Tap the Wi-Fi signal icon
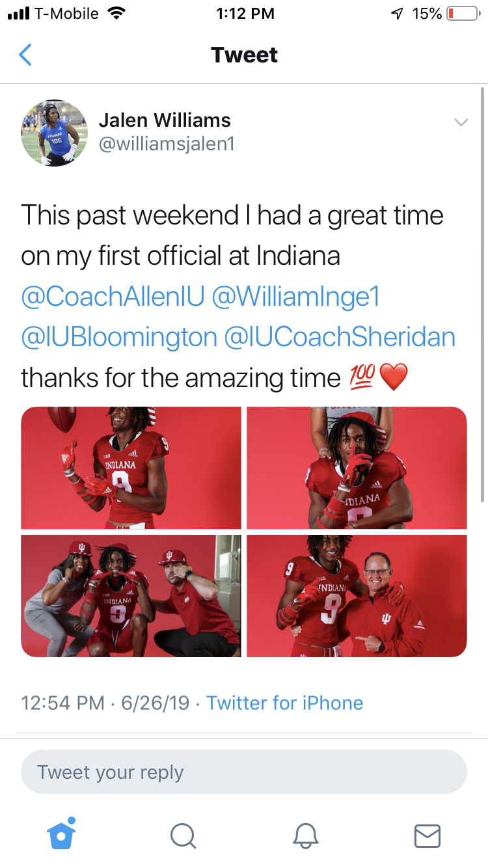The image size is (488, 868). pos(117,13)
